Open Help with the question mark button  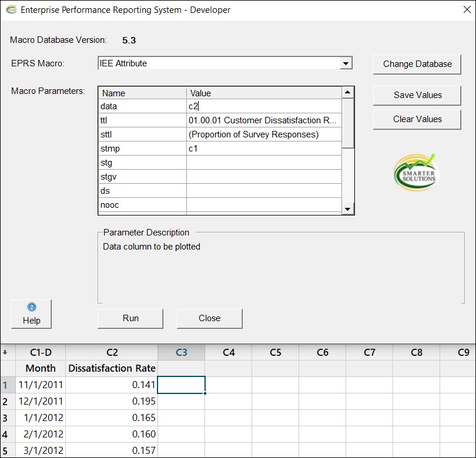point(31,314)
